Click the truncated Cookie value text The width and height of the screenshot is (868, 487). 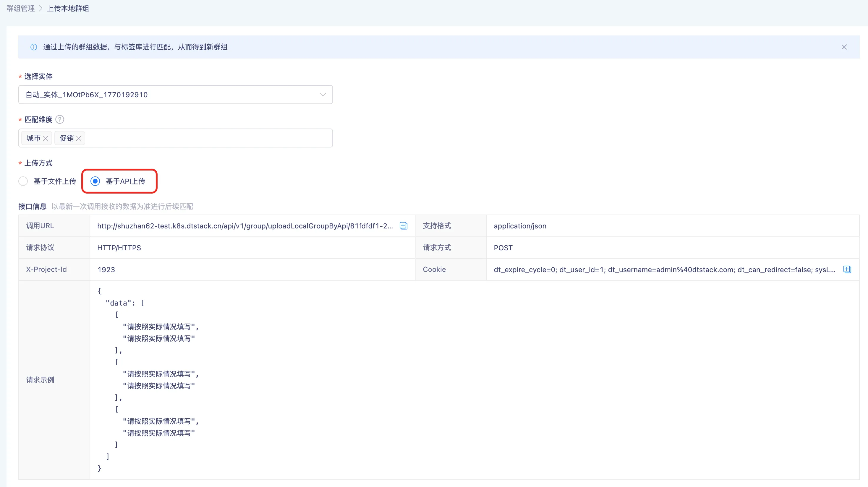point(665,270)
